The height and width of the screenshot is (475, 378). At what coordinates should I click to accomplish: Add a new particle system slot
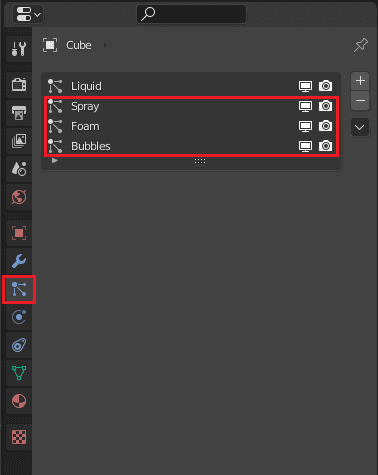360,81
